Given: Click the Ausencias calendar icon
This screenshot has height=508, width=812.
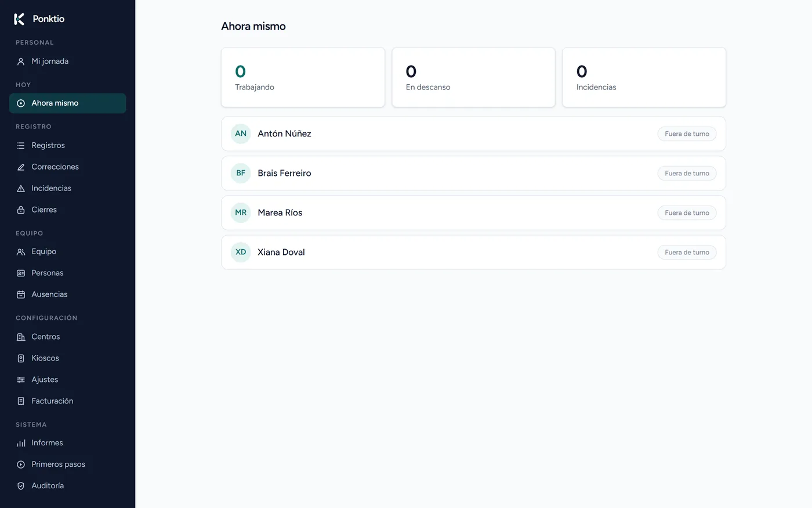Looking at the screenshot, I should pos(21,295).
